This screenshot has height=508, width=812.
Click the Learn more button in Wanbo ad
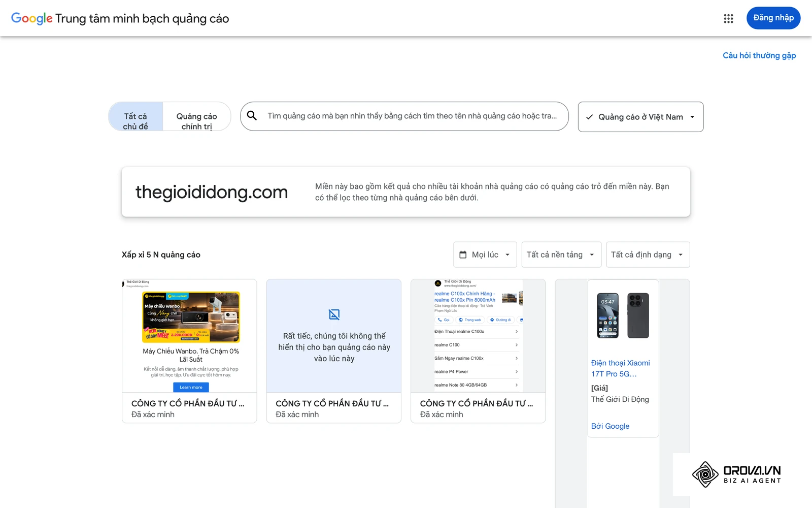coord(191,387)
